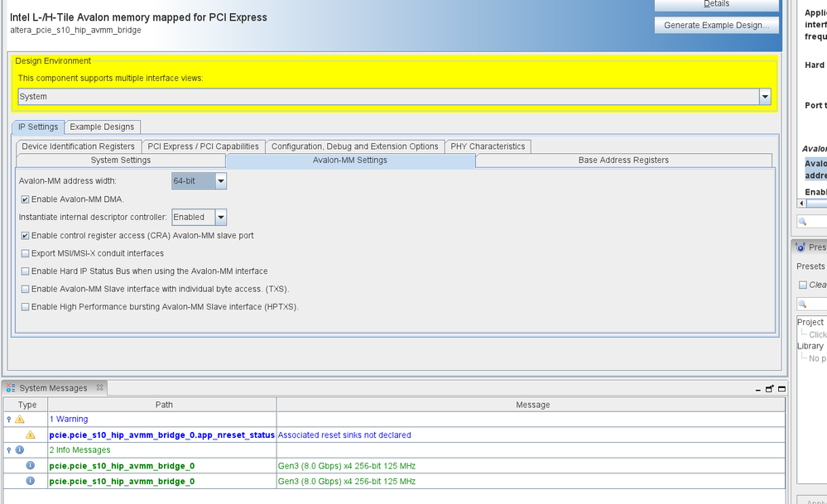Screen dimensions: 827x504
Task: Open the Avalon-MM address width dropdown
Action: point(220,180)
